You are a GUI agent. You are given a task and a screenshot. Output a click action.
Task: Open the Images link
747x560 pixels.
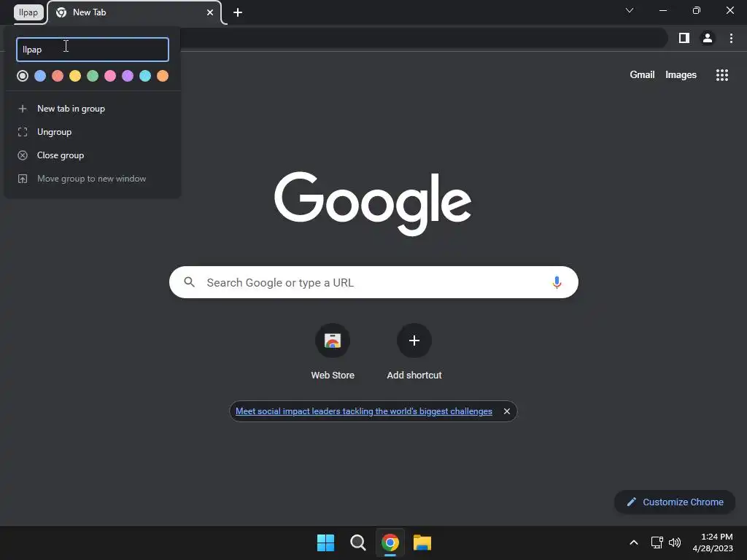[x=681, y=75]
